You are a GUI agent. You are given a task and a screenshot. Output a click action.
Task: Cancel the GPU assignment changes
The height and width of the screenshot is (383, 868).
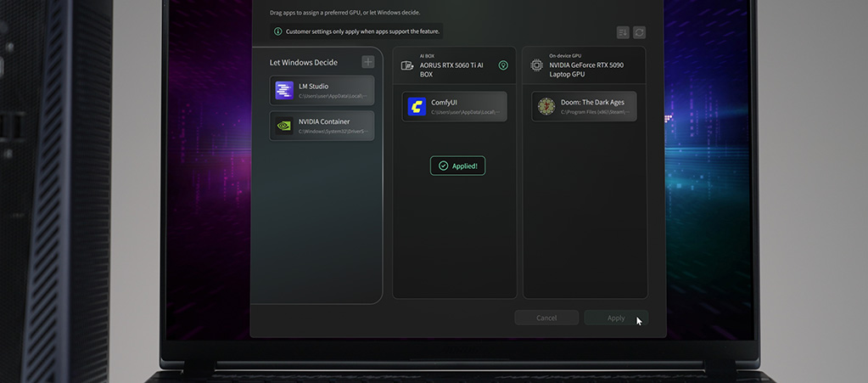click(x=546, y=318)
